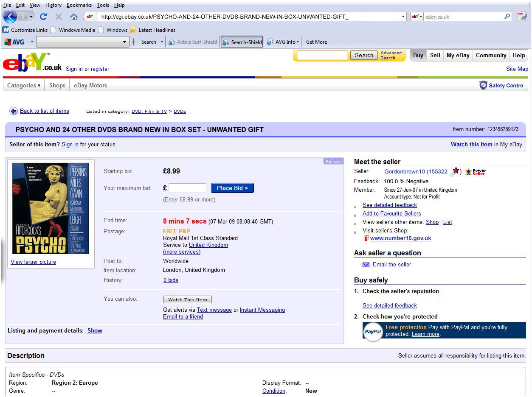Toggle the Search-Shield button
This screenshot has height=397, width=532.
[x=242, y=42]
